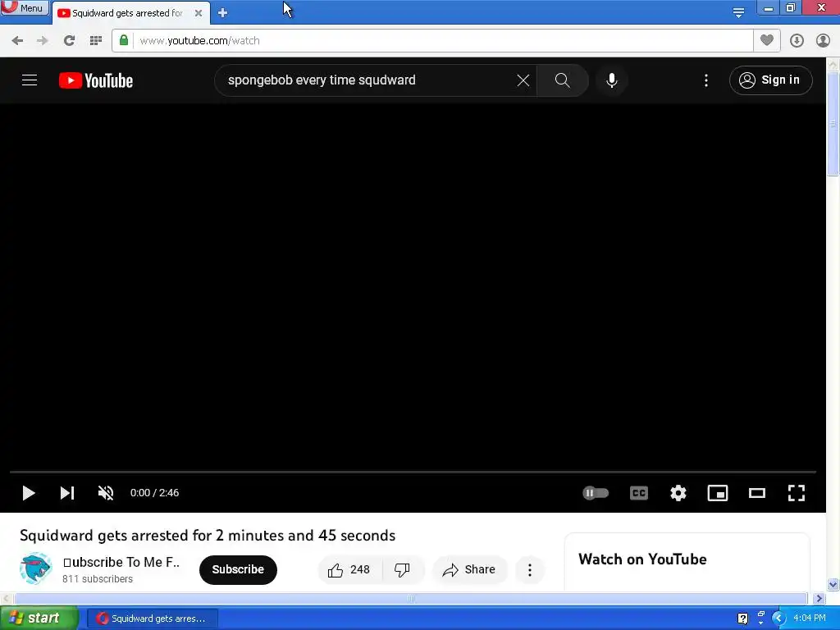The width and height of the screenshot is (840, 630).
Task: Go to YouTube home logo
Action: [96, 80]
